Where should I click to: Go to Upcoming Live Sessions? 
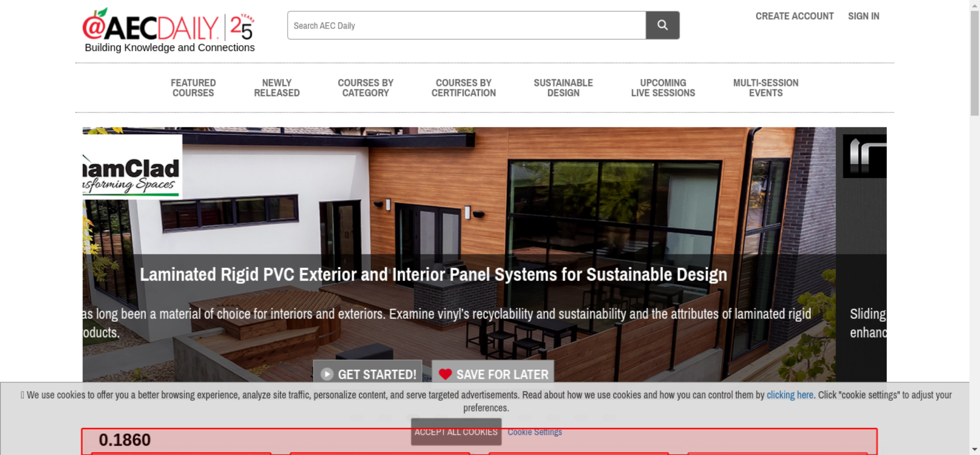pos(663,88)
